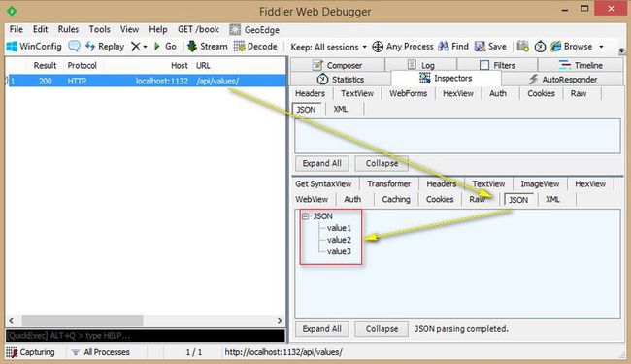The image size is (631, 364).
Task: Open the Help menu
Action: (x=157, y=29)
